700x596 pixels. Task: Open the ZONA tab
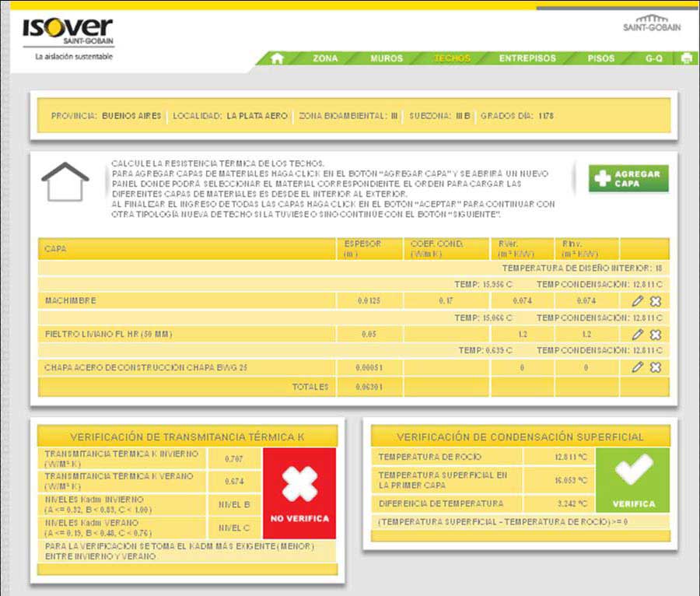(x=325, y=58)
